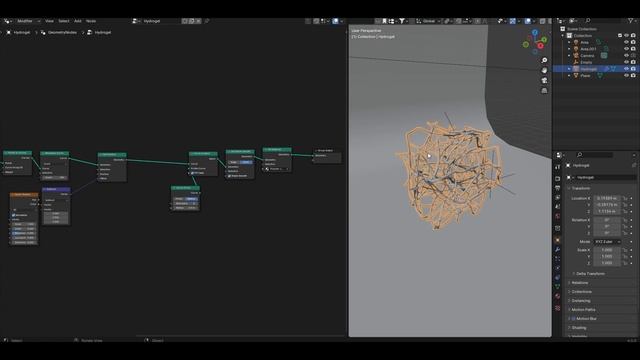
Task: Select the Area light in outliner
Action: click(584, 42)
